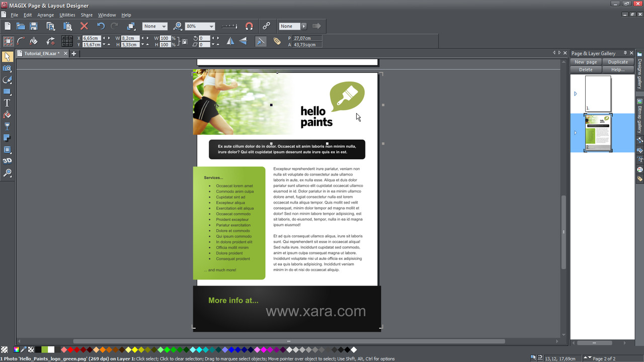Click the Delete page button
The height and width of the screenshot is (362, 644).
[586, 69]
